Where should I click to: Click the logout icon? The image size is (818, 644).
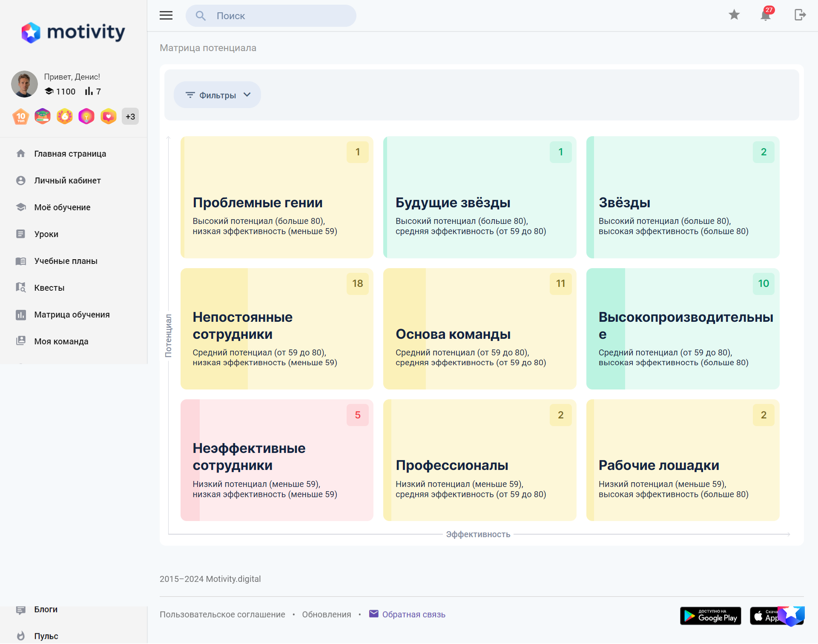click(800, 15)
